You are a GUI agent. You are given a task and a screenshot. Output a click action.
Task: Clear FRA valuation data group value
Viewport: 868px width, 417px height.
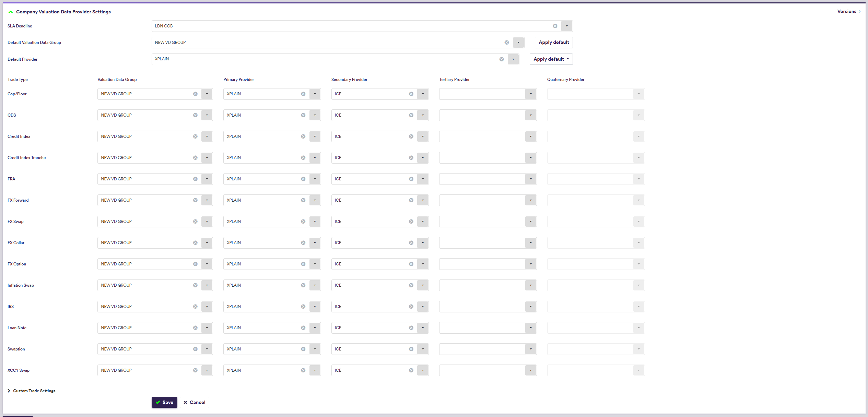coord(195,179)
